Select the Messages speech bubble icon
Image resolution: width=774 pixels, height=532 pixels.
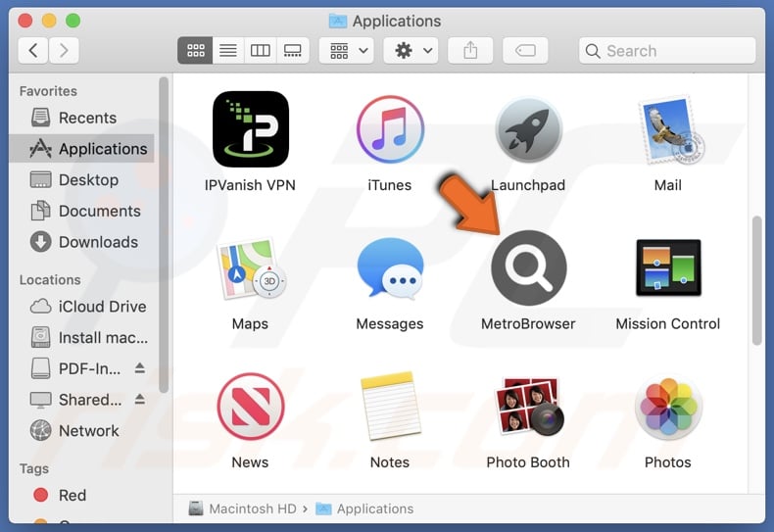(390, 268)
